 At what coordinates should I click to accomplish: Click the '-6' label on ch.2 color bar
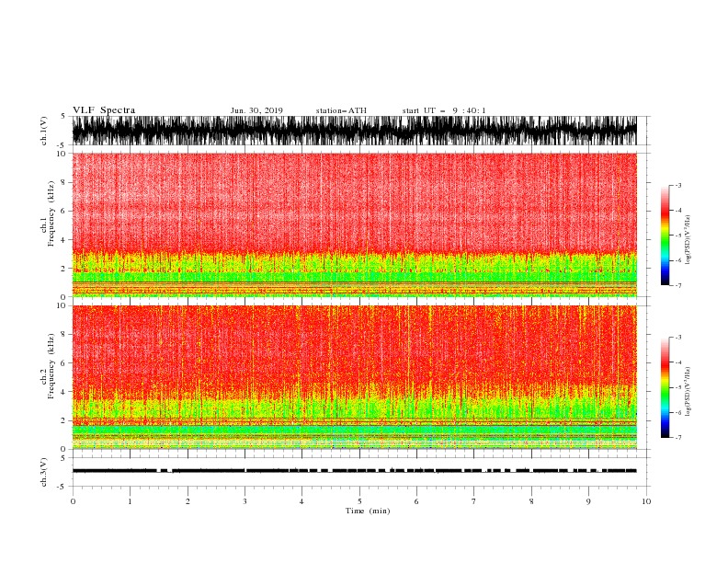pos(677,412)
